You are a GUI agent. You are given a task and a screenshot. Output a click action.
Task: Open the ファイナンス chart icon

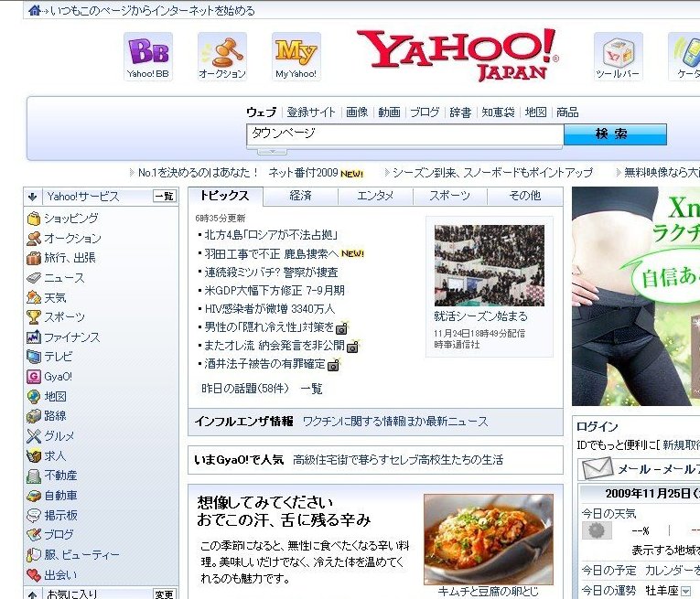(x=34, y=337)
